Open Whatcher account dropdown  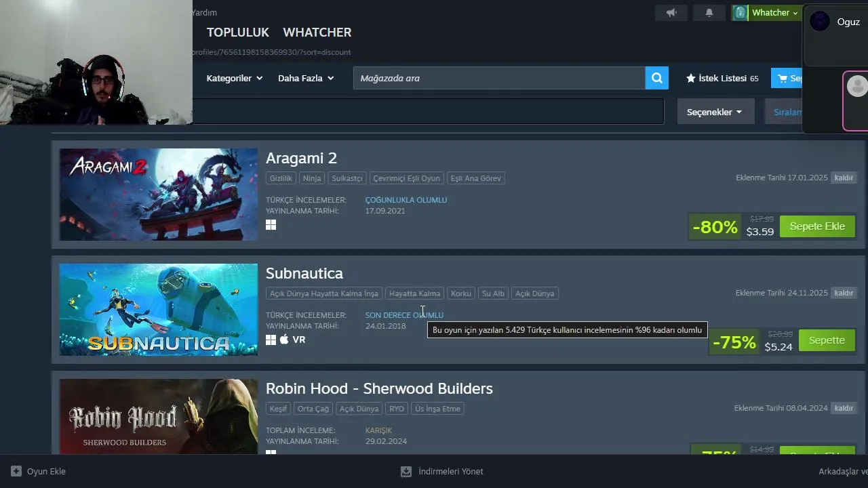[774, 13]
